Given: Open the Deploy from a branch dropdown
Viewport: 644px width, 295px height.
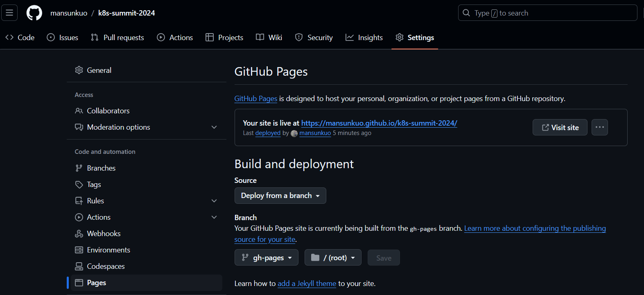Looking at the screenshot, I should (280, 196).
